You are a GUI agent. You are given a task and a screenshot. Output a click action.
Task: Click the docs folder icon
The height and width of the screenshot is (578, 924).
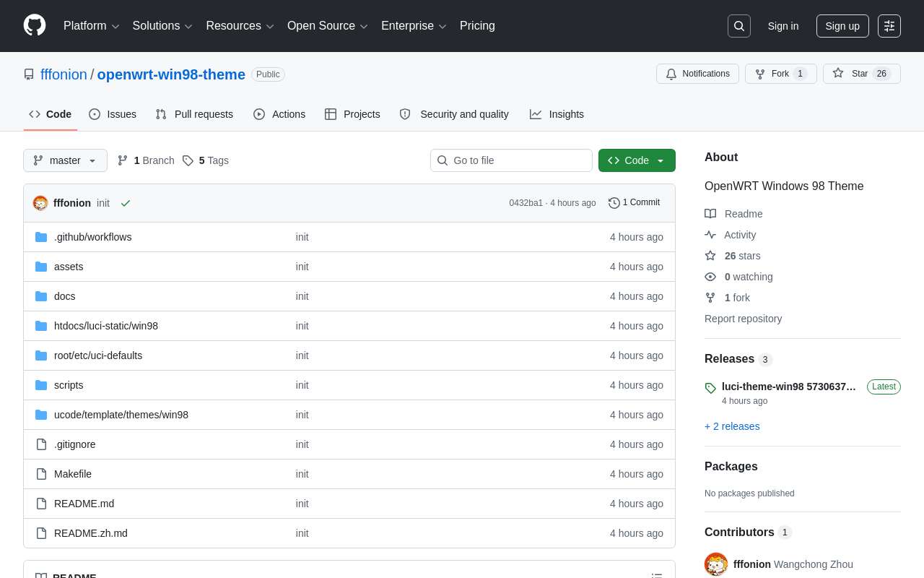(x=41, y=296)
